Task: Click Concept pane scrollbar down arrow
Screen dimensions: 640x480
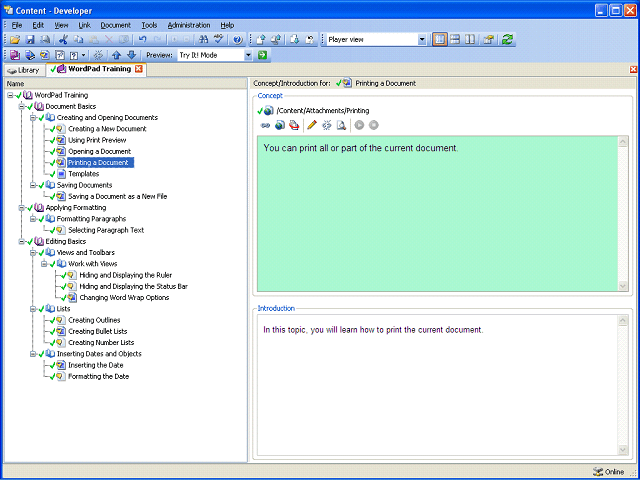Action: click(623, 286)
